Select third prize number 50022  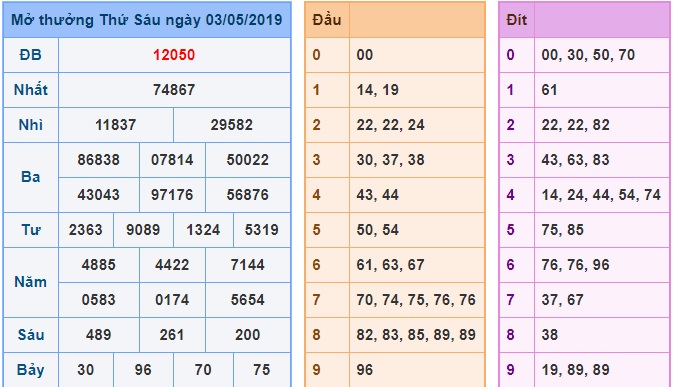[x=248, y=160]
